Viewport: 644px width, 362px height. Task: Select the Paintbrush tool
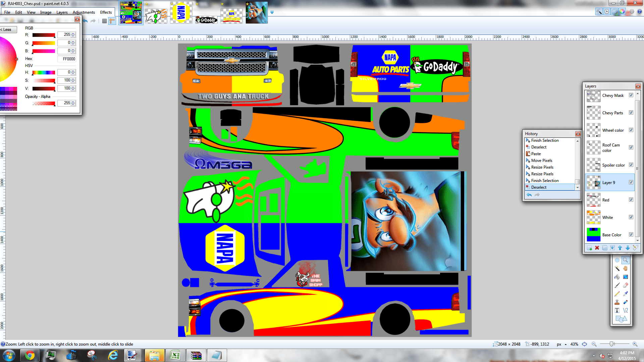coord(617,285)
